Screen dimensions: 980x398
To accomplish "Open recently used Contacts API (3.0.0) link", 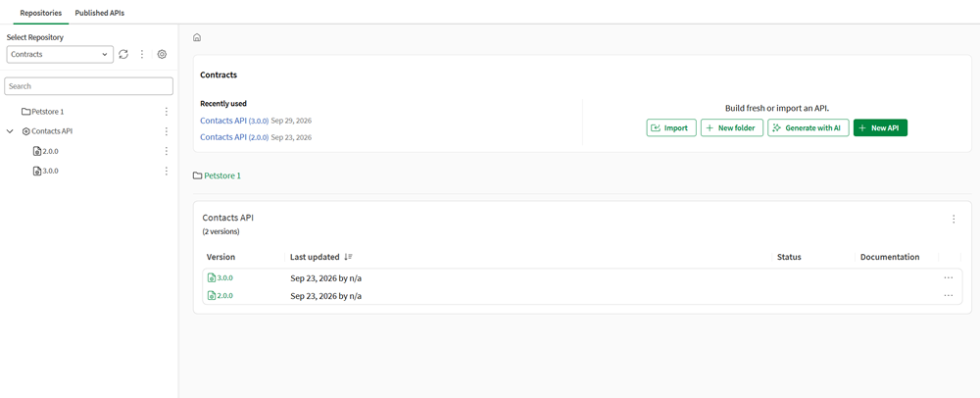I will tap(234, 120).
